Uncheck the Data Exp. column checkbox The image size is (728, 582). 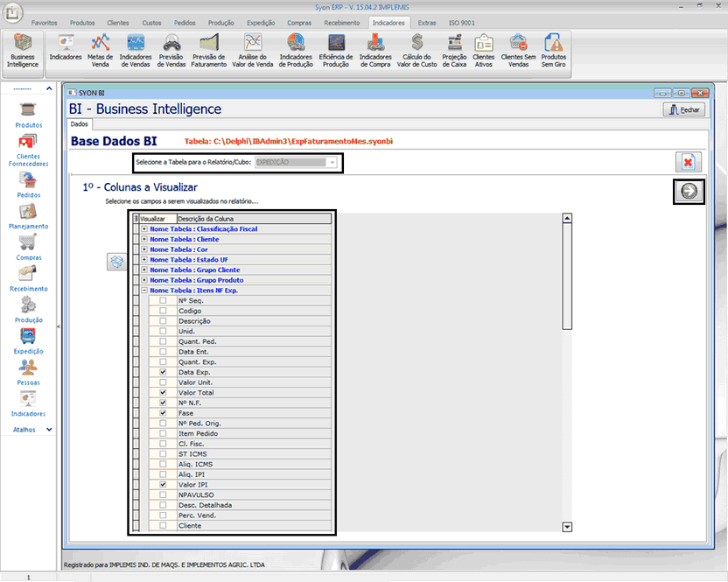pos(163,372)
